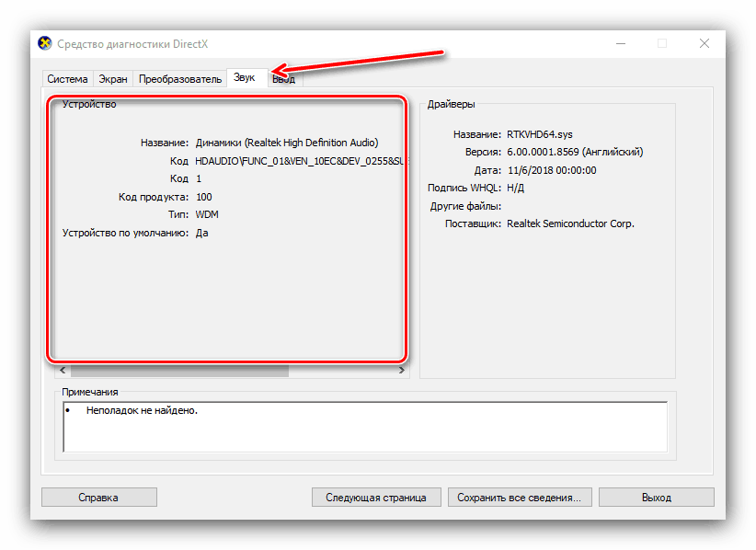The width and height of the screenshot is (756, 550).
Task: Open the Экран tab
Action: (113, 79)
